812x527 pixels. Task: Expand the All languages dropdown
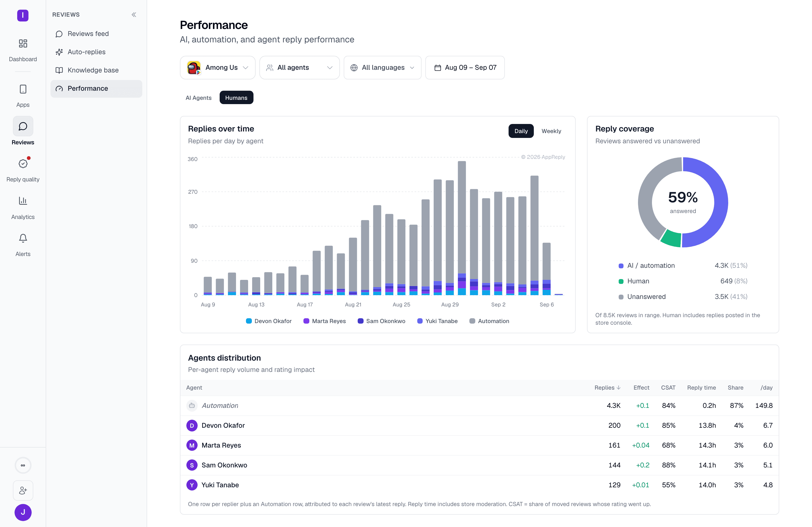click(x=382, y=68)
